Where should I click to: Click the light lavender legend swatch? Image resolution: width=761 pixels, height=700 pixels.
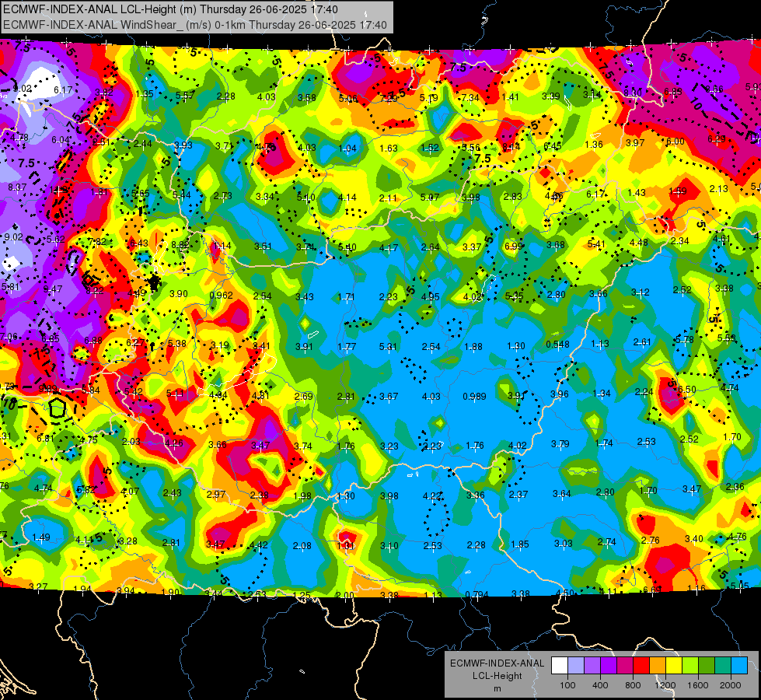click(x=576, y=665)
